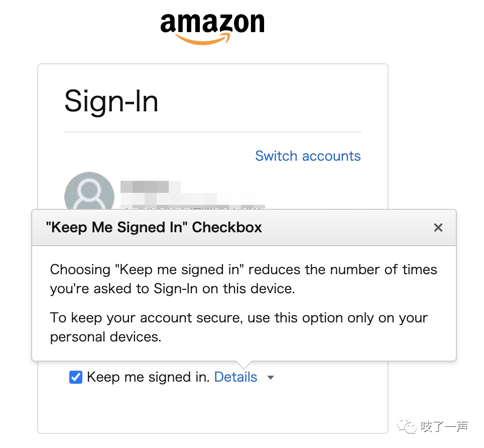Click the "Keep Me Signed In" Checkbox title bar
The height and width of the screenshot is (448, 484).
[244, 228]
